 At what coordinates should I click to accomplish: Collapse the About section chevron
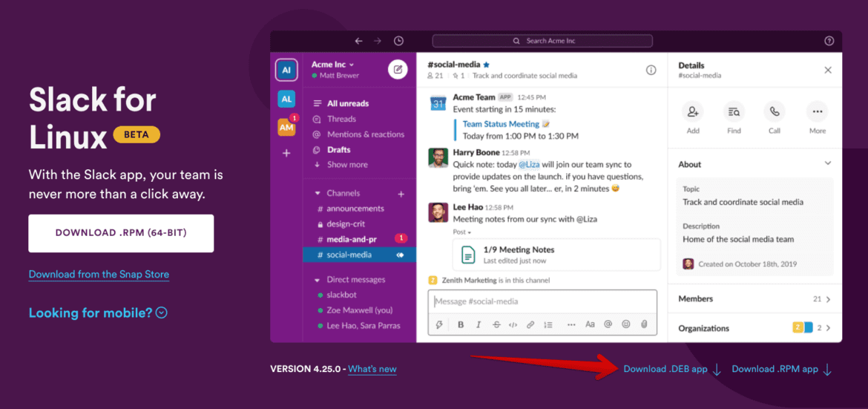[828, 164]
